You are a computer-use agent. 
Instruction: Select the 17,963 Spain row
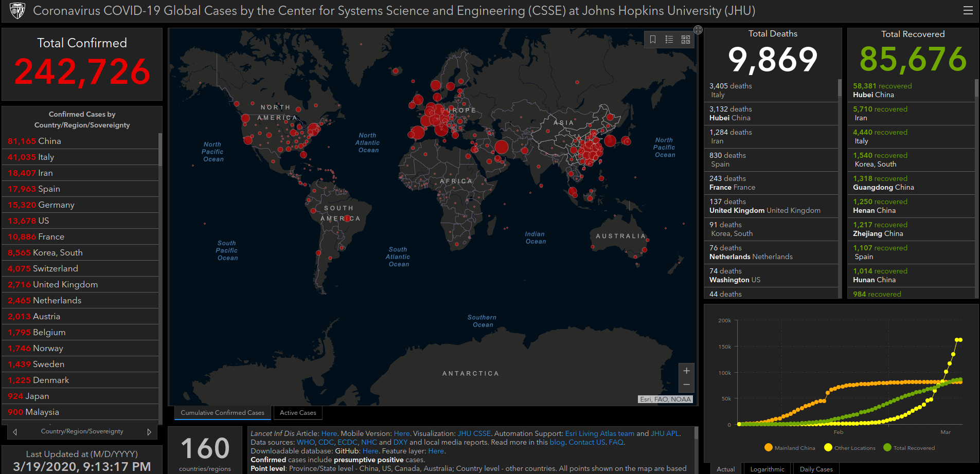click(80, 189)
